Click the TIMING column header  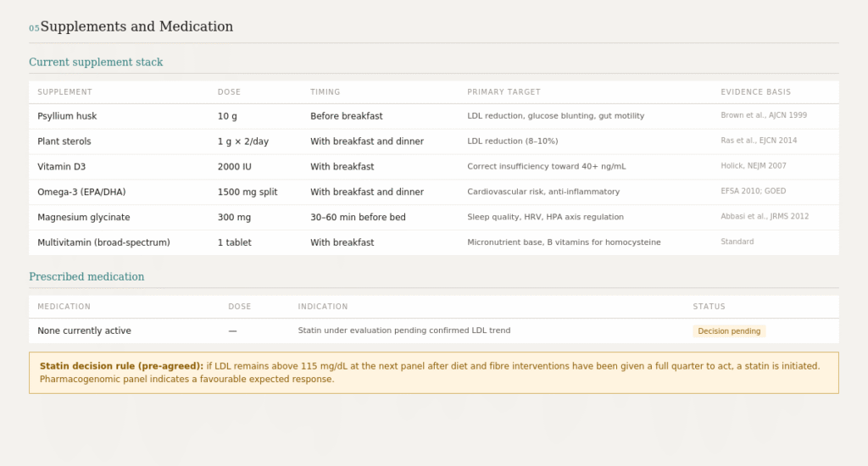pos(325,92)
